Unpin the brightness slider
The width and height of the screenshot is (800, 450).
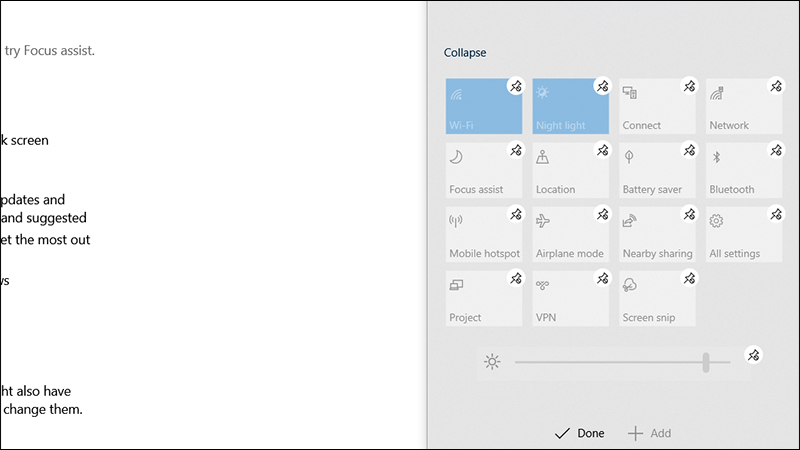click(754, 355)
